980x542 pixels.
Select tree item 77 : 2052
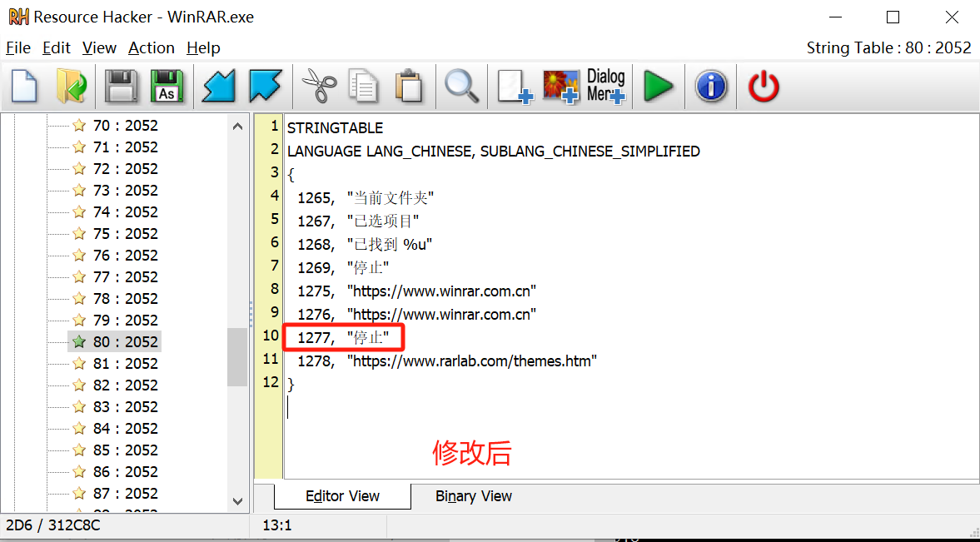(x=125, y=277)
